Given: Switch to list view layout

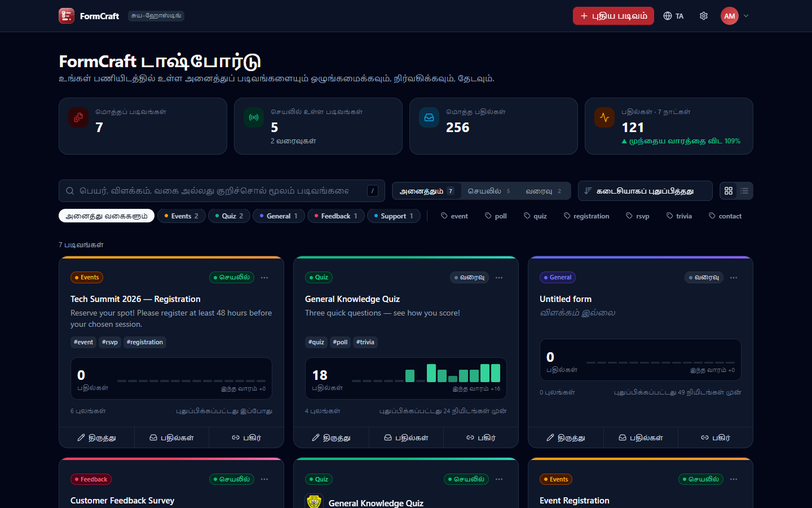Looking at the screenshot, I should (744, 191).
